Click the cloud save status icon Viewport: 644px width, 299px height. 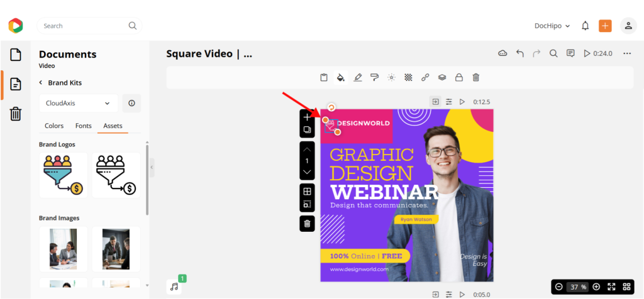click(x=502, y=53)
